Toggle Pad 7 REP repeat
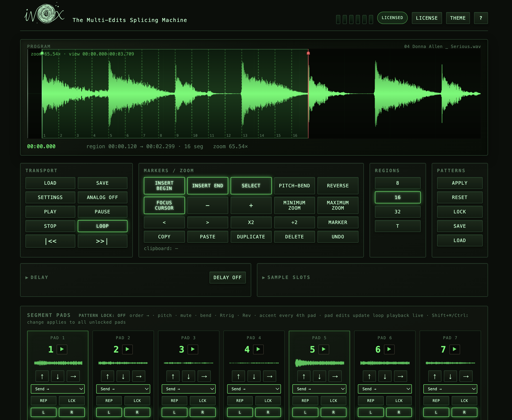 coord(436,401)
